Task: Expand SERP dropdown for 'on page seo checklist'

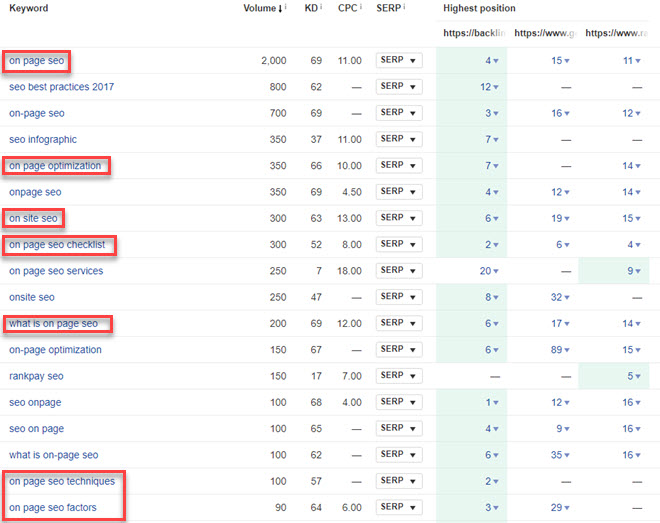Action: (x=398, y=244)
